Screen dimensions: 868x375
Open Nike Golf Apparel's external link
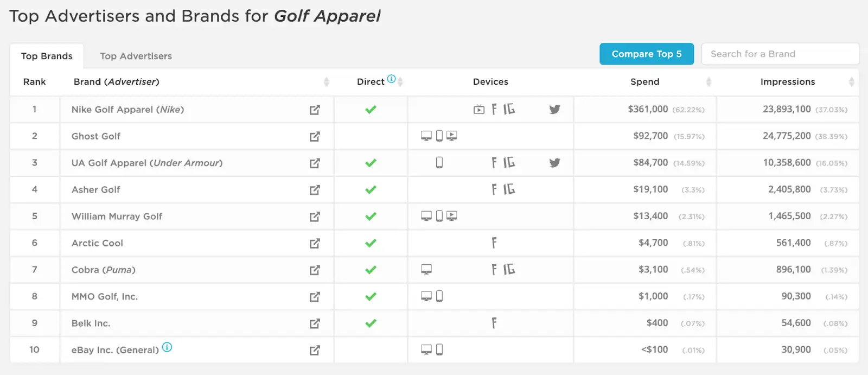pyautogui.click(x=315, y=109)
